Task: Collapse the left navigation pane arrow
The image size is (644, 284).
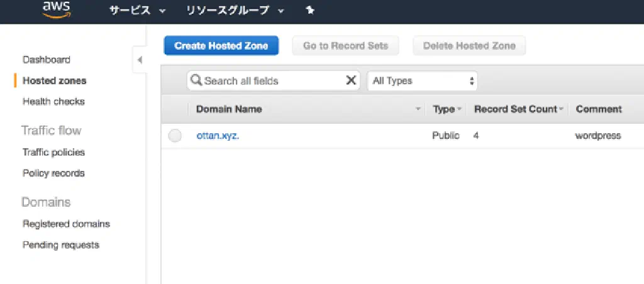Action: point(140,60)
